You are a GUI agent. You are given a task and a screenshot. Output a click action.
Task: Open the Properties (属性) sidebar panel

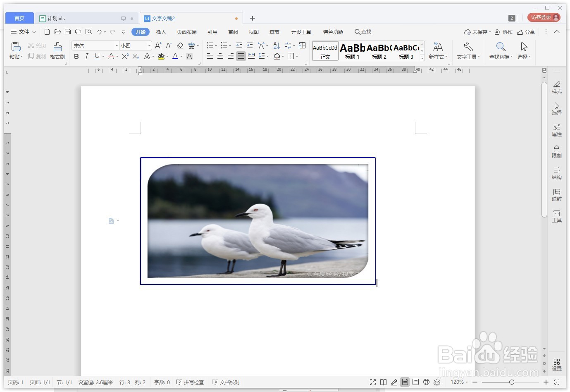tap(557, 130)
